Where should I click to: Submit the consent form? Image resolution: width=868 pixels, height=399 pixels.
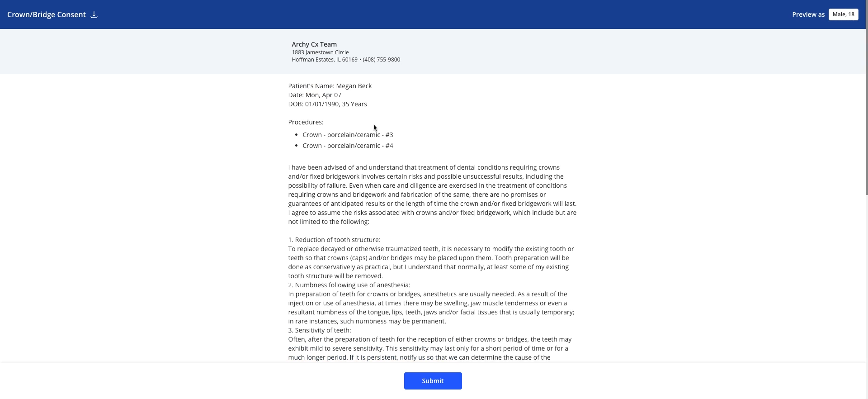coord(433,381)
